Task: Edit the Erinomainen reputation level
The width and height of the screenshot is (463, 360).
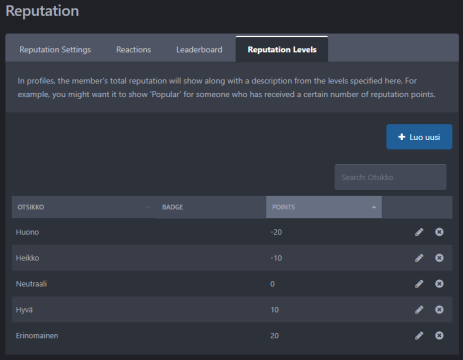Action: (419, 335)
